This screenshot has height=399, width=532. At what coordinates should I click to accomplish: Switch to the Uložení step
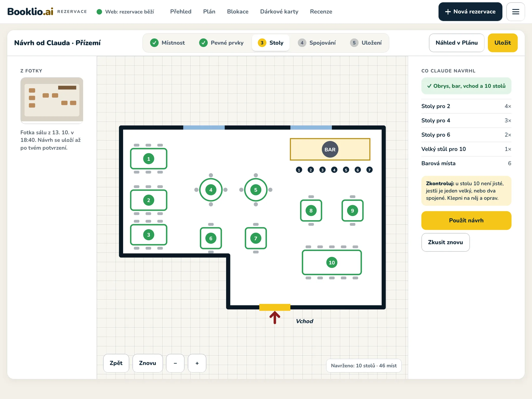[366, 43]
